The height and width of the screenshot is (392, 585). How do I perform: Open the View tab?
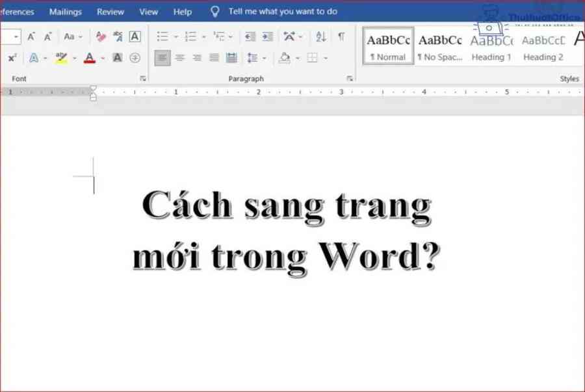148,12
